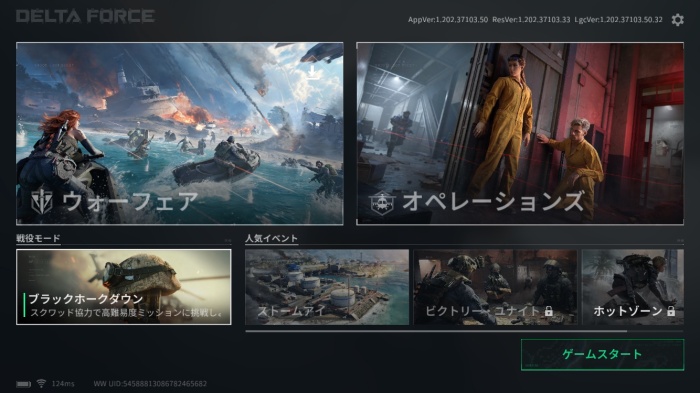Start the game with ゲームスタート
Screen dimensions: 700x393
pos(602,355)
